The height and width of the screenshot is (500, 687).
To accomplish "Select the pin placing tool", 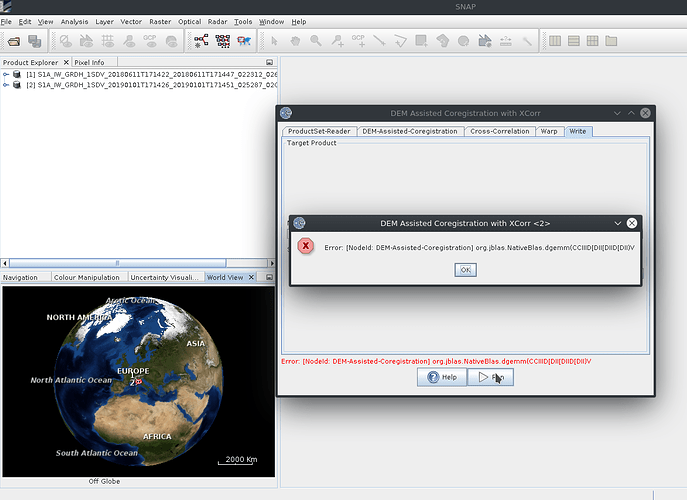I will [x=337, y=41].
